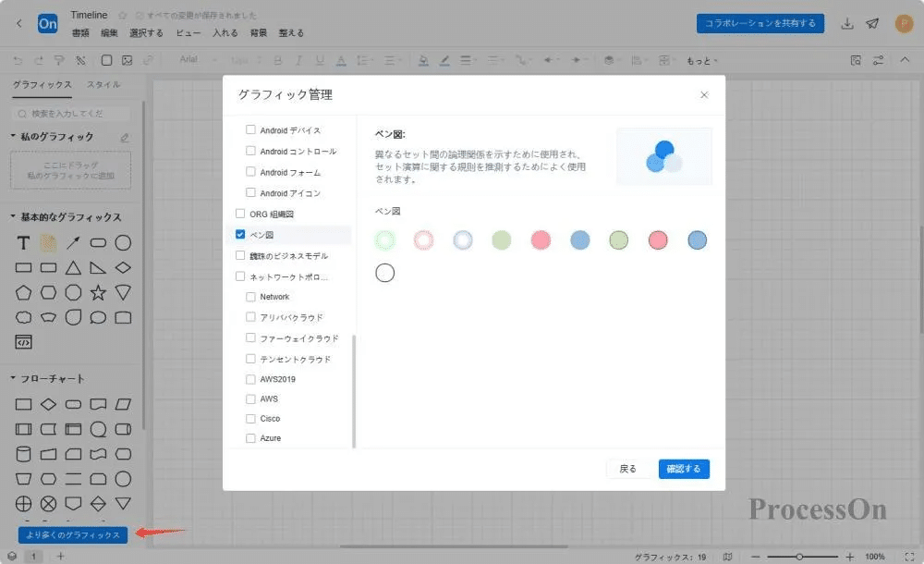Click the Undo icon in the toolbar
924x564 pixels.
17,59
